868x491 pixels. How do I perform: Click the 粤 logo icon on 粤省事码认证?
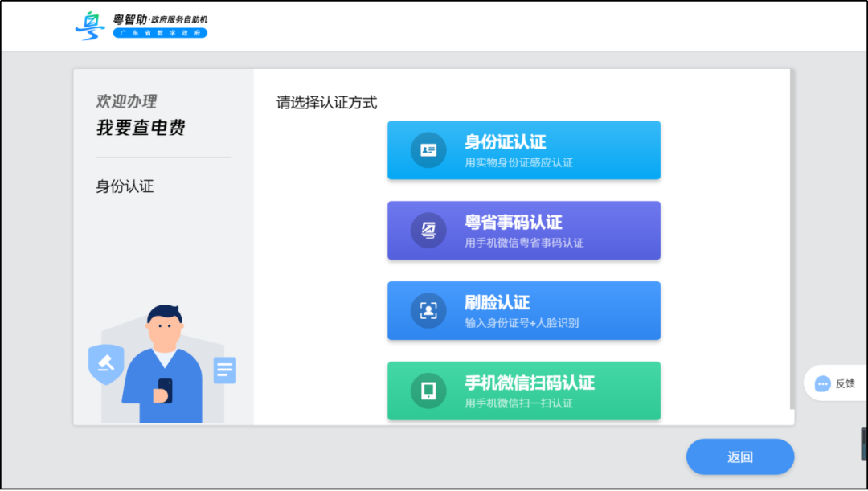point(427,231)
